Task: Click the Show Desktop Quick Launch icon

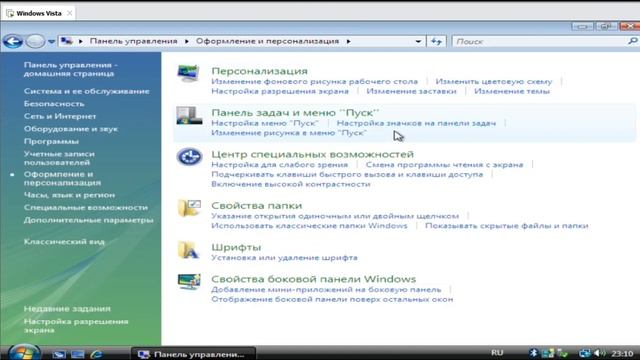Action: click(58, 354)
